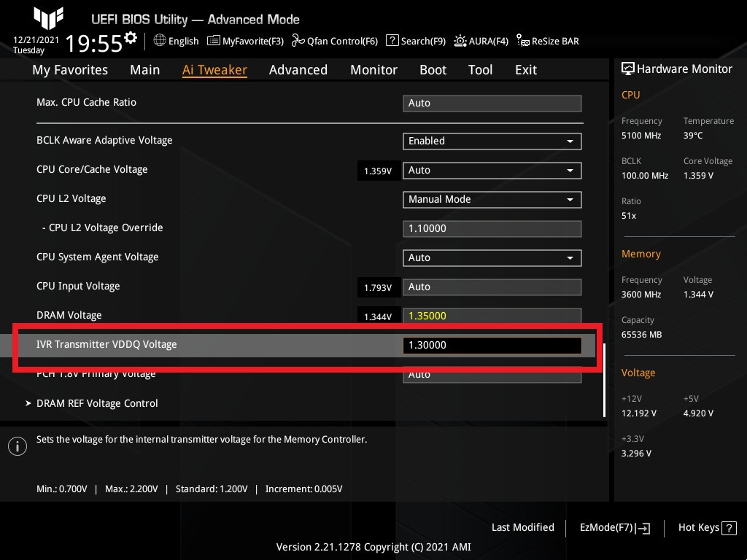Switch to My Favorites tab

(70, 69)
